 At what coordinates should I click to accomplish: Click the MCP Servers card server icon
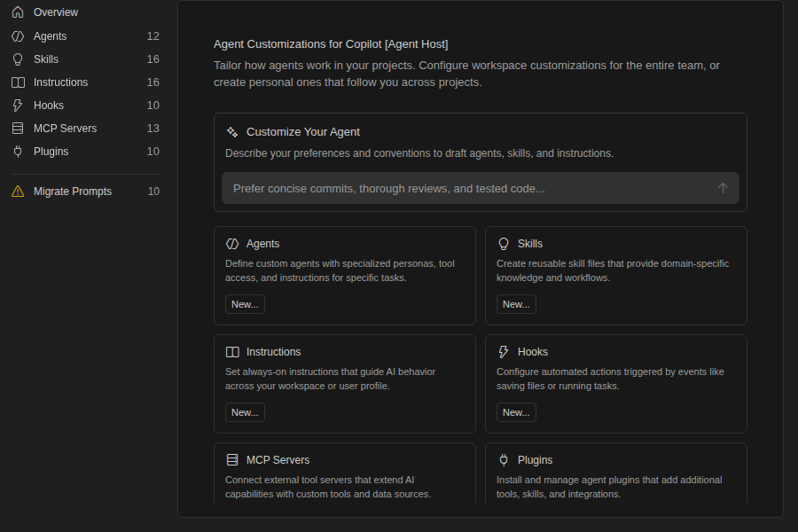[232, 460]
